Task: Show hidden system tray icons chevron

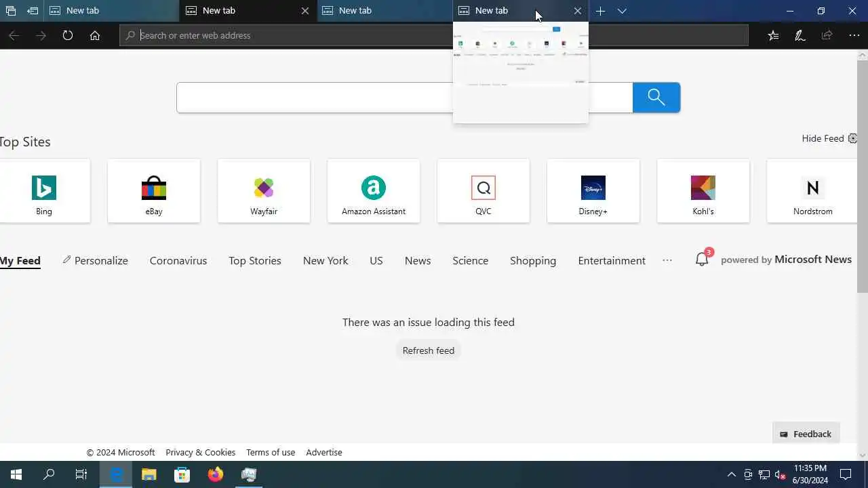Action: coord(731,474)
